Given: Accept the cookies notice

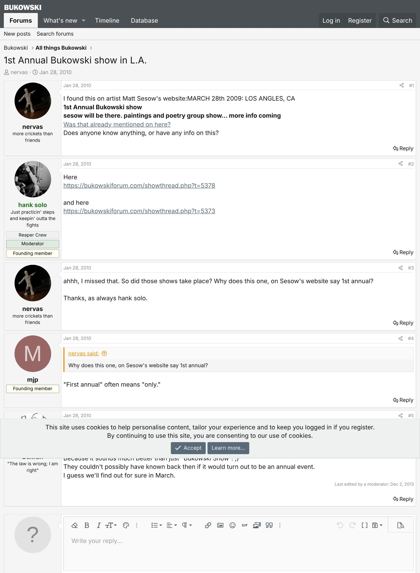Looking at the screenshot, I should (x=188, y=448).
